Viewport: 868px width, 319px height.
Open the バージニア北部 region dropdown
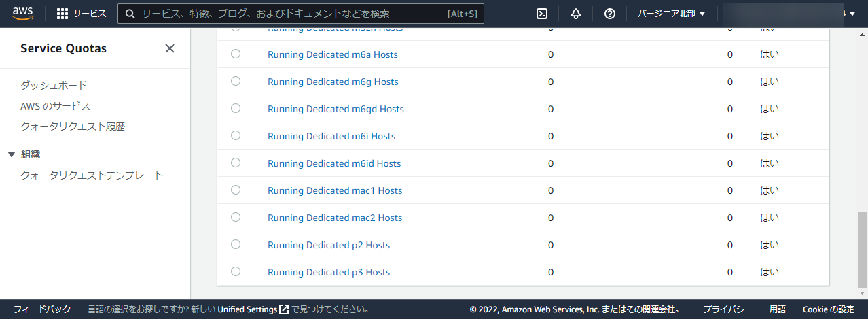[671, 14]
